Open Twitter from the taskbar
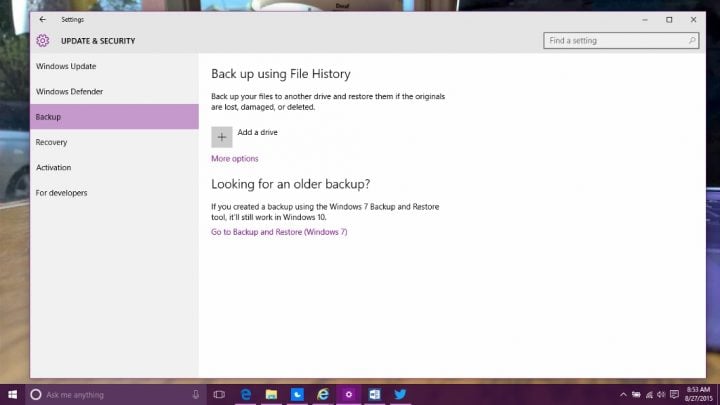The width and height of the screenshot is (720, 405). click(400, 394)
